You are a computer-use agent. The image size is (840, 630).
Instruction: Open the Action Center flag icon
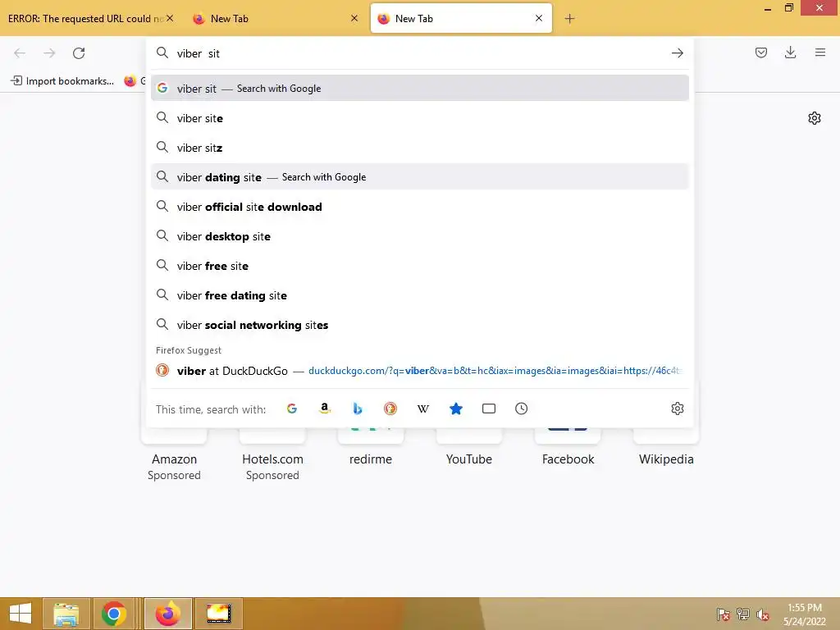[723, 614]
